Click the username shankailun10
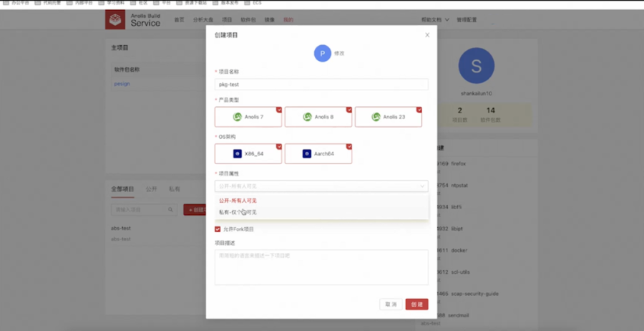644x331 pixels. 476,93
